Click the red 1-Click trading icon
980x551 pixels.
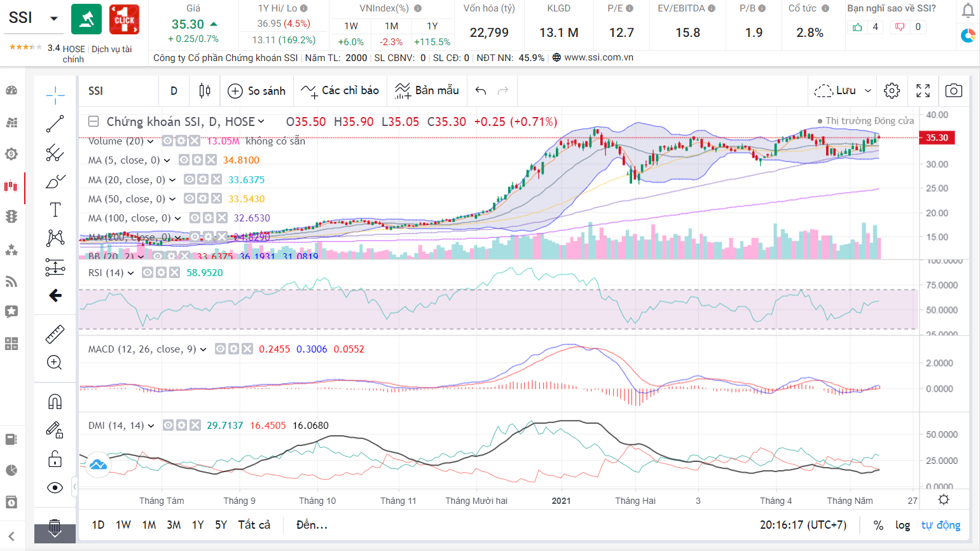click(125, 19)
